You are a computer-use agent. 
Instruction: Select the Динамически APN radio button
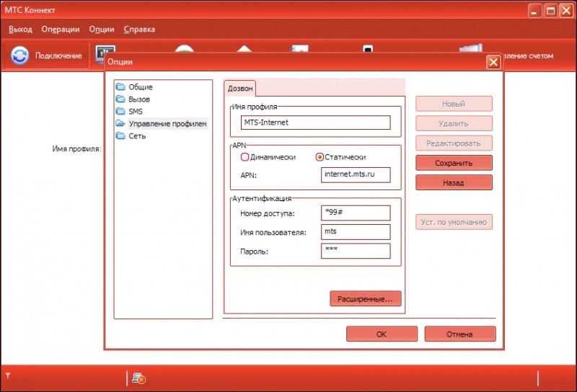[245, 157]
